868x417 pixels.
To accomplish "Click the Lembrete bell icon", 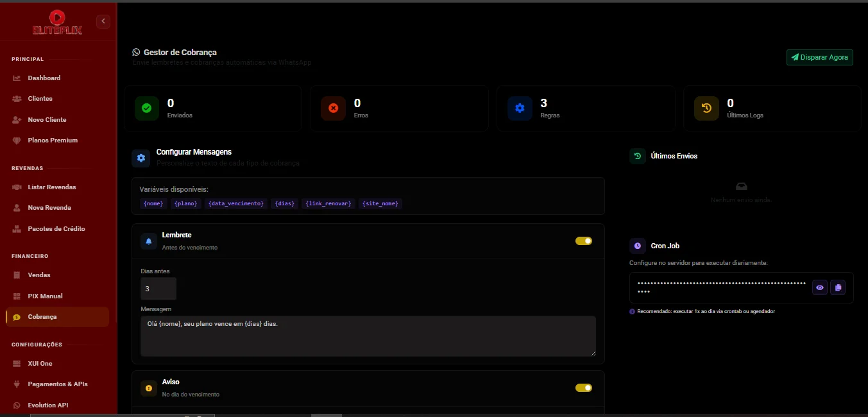I will coord(149,241).
